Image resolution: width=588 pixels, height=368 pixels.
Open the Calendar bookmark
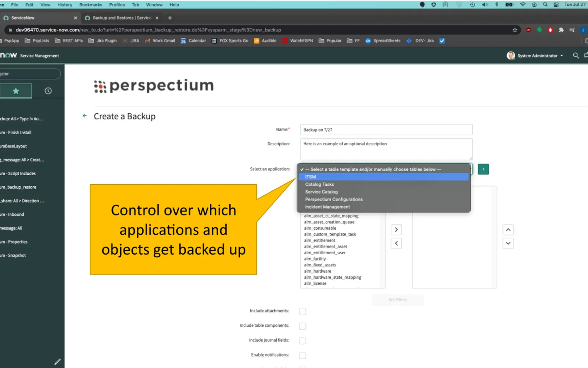pos(193,41)
